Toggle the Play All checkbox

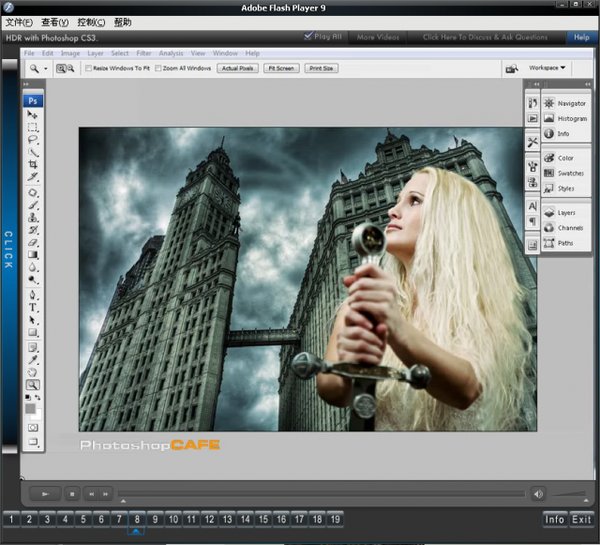click(x=308, y=36)
